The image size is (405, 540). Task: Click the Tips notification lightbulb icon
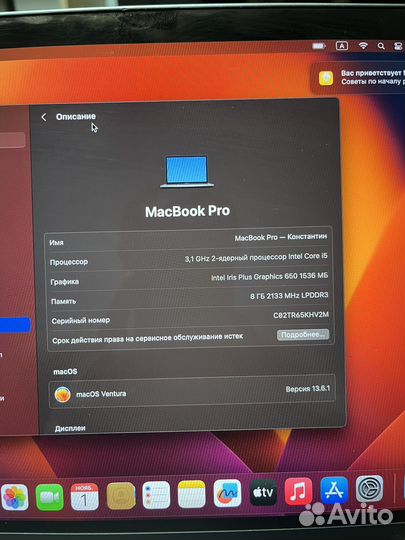[326, 78]
